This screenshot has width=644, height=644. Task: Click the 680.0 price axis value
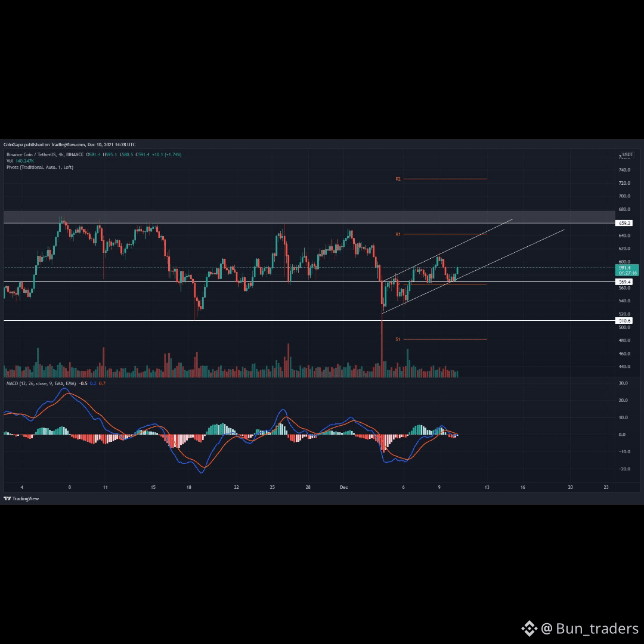[x=624, y=209]
